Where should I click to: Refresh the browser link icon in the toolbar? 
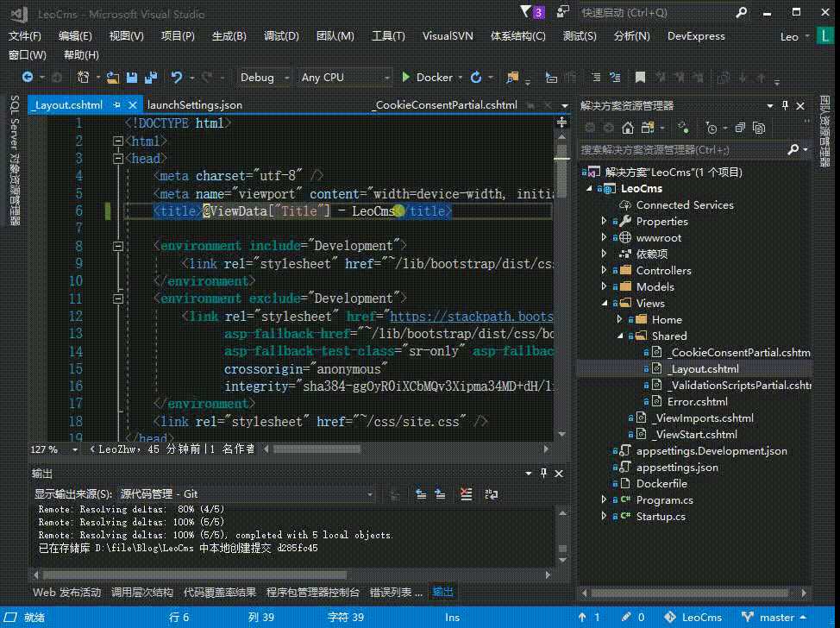point(476,77)
